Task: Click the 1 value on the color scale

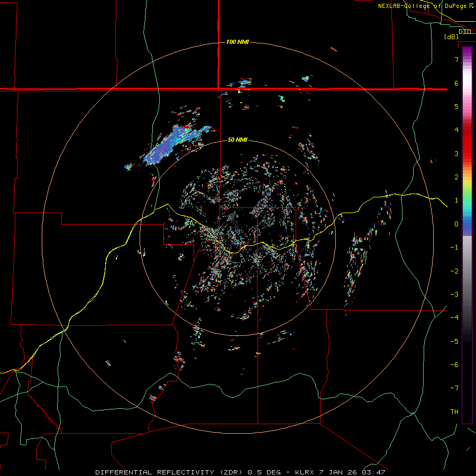Action: (x=456, y=200)
